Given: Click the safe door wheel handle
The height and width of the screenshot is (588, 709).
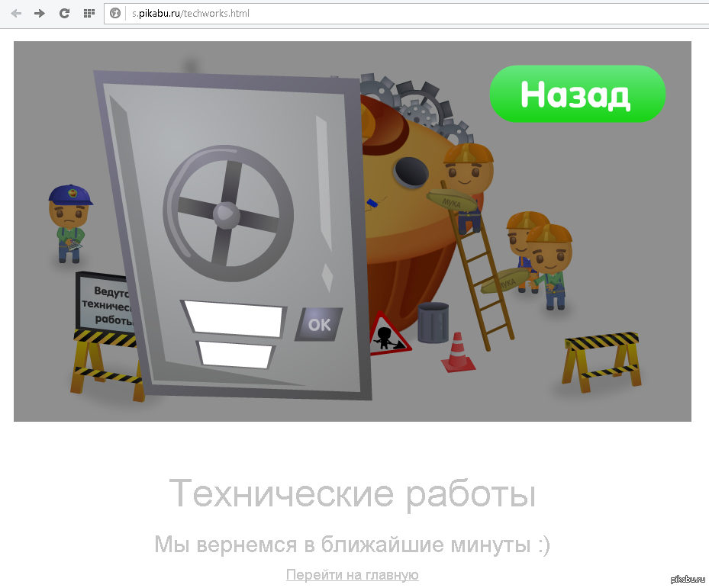Looking at the screenshot, I should pyautogui.click(x=228, y=214).
